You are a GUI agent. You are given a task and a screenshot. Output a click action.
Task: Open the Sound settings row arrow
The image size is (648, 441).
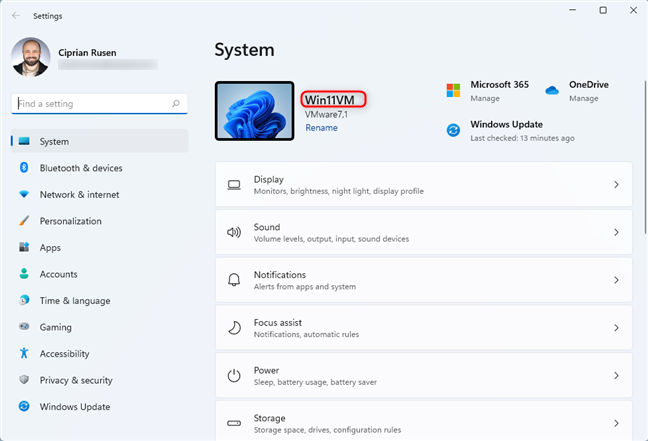pyautogui.click(x=616, y=233)
